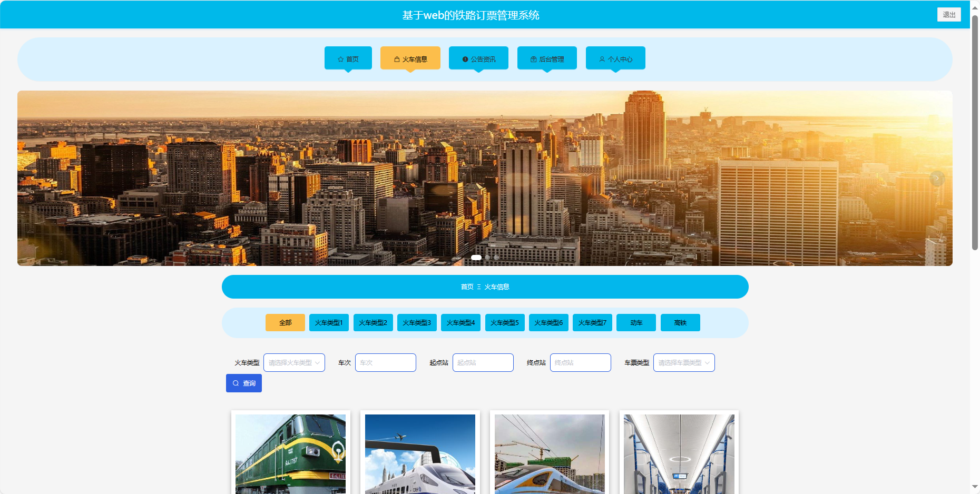Open the 火车信息 nav button
Image resolution: width=980 pixels, height=494 pixels.
tap(410, 58)
